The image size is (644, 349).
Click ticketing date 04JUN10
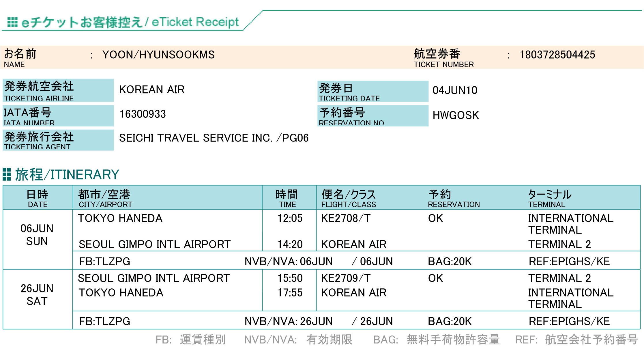[455, 90]
